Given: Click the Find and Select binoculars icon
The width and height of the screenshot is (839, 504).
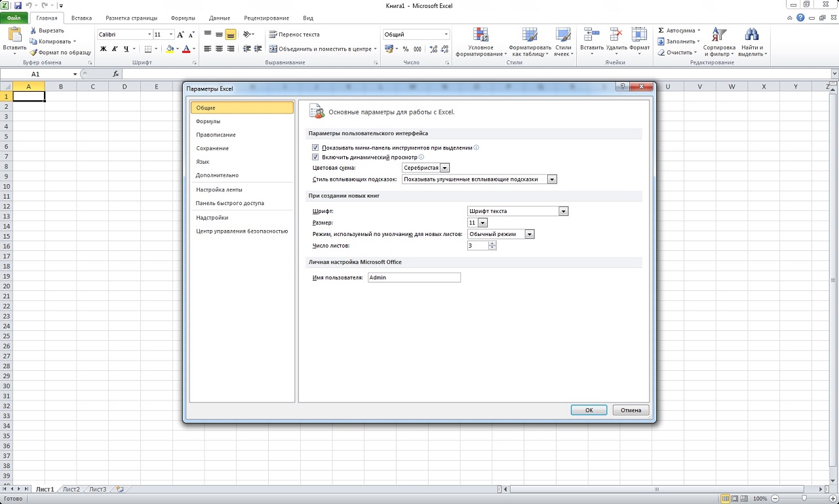Looking at the screenshot, I should [x=751, y=36].
